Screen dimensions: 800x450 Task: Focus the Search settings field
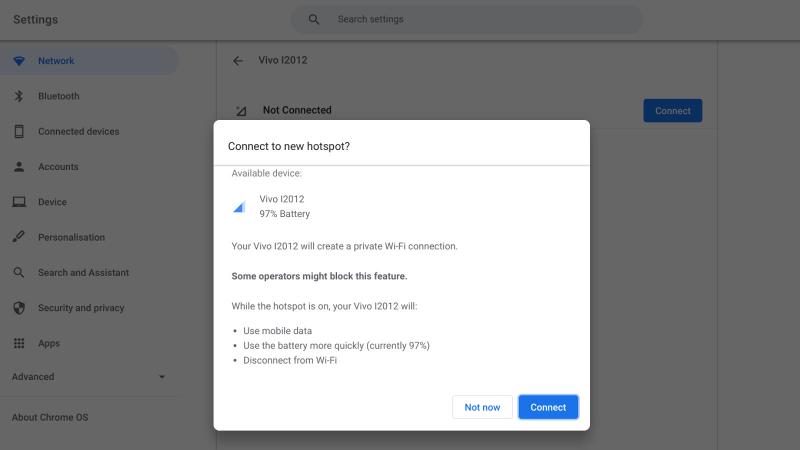tap(480, 20)
